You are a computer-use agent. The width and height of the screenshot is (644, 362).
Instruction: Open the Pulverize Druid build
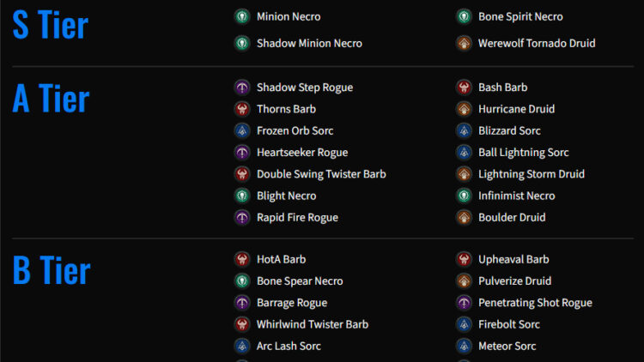point(514,281)
